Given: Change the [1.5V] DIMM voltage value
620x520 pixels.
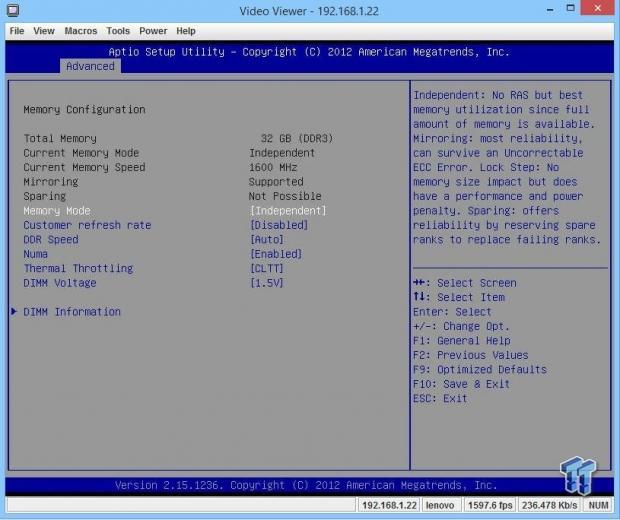Looking at the screenshot, I should click(267, 283).
